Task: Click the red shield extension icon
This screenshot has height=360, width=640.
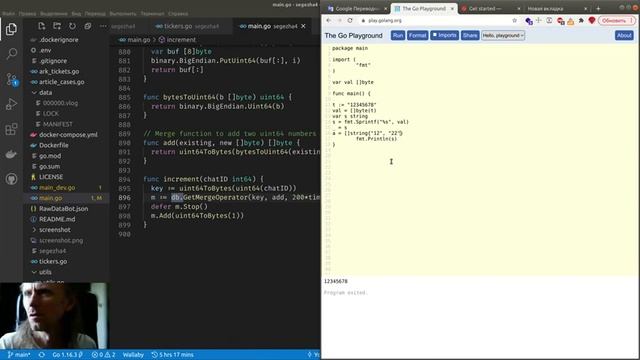Action: [591, 20]
